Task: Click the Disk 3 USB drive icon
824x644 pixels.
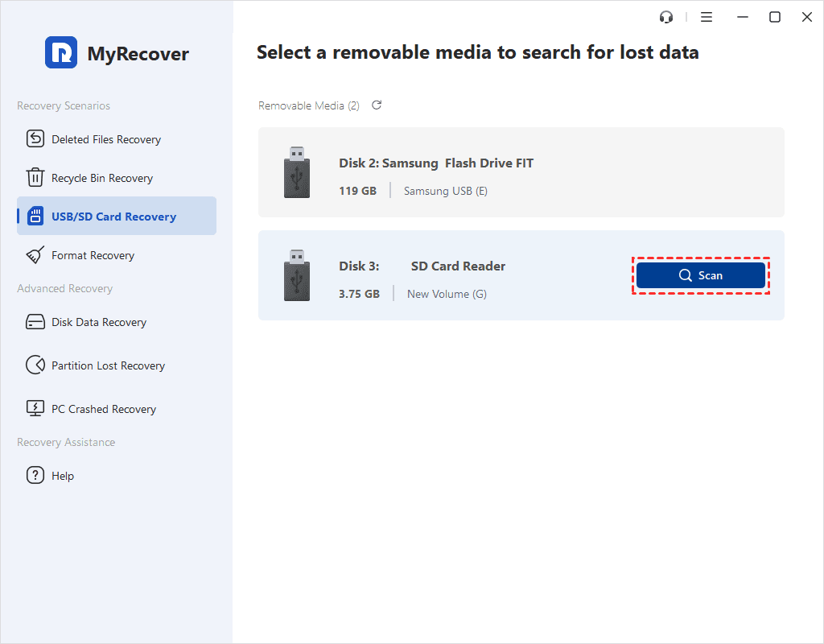Action: click(297, 275)
